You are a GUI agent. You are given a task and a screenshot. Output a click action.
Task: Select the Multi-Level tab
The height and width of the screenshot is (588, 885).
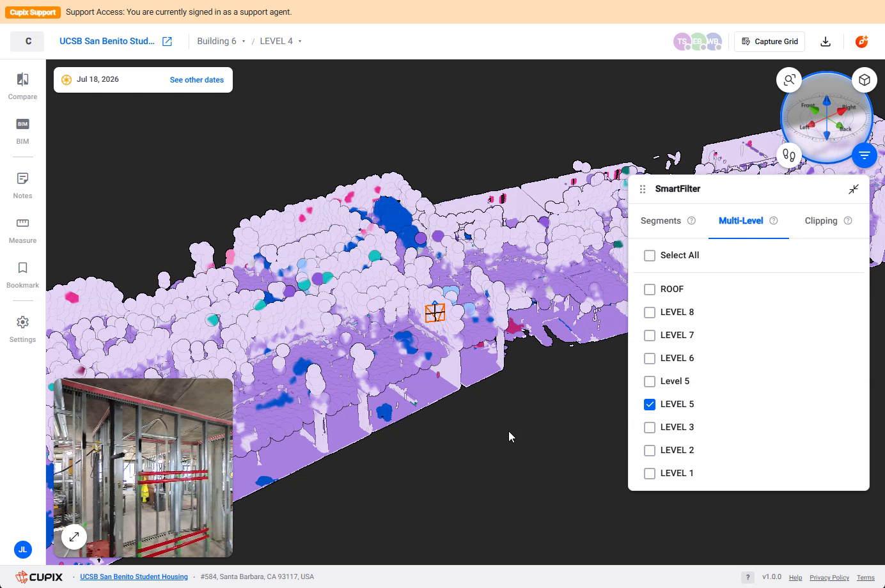pyautogui.click(x=740, y=221)
